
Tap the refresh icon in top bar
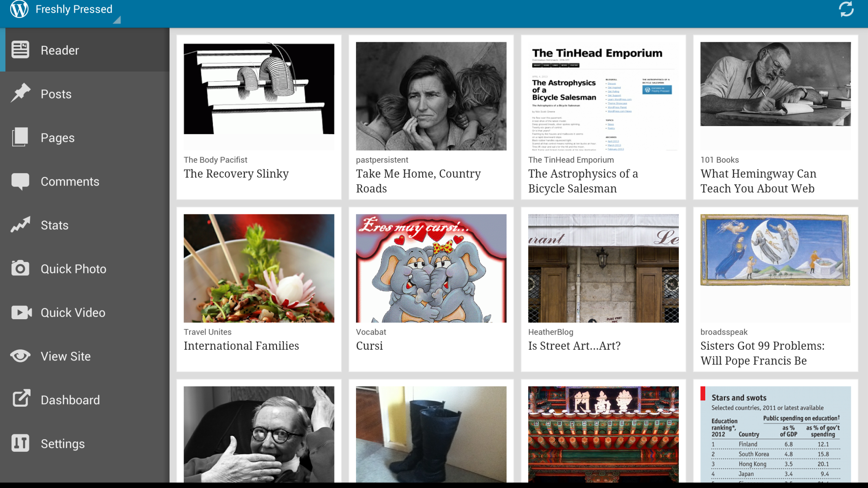click(x=846, y=9)
